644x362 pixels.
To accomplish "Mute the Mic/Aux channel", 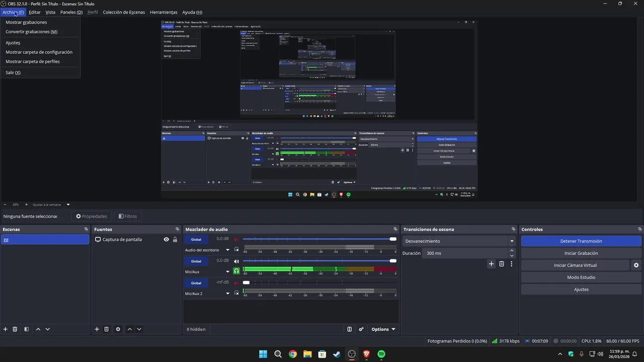I will [236, 261].
